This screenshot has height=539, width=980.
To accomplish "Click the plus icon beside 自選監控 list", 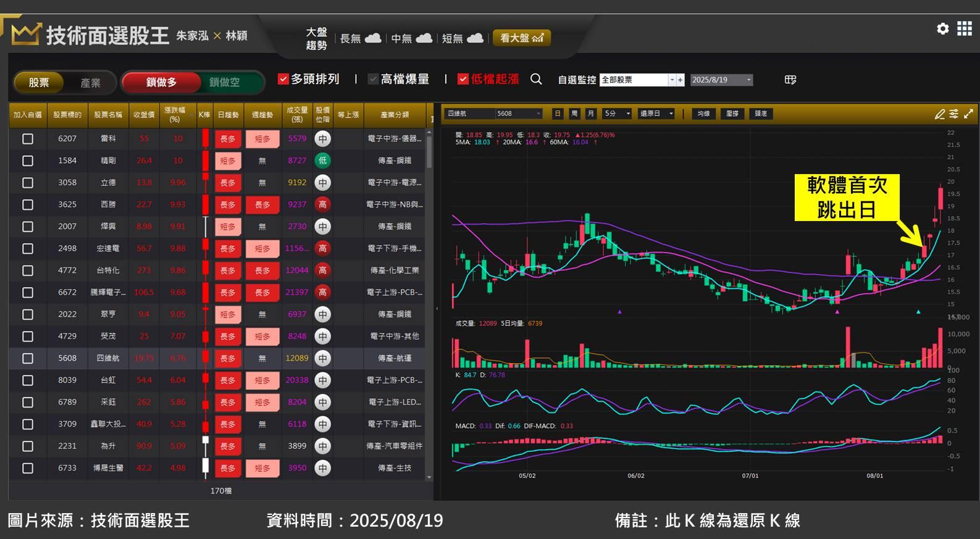I will (680, 80).
